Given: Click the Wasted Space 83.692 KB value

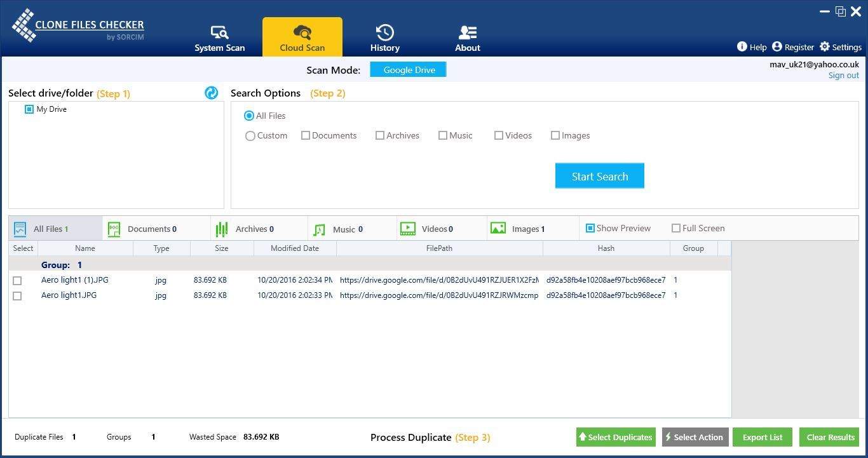Looking at the screenshot, I should click(261, 437).
